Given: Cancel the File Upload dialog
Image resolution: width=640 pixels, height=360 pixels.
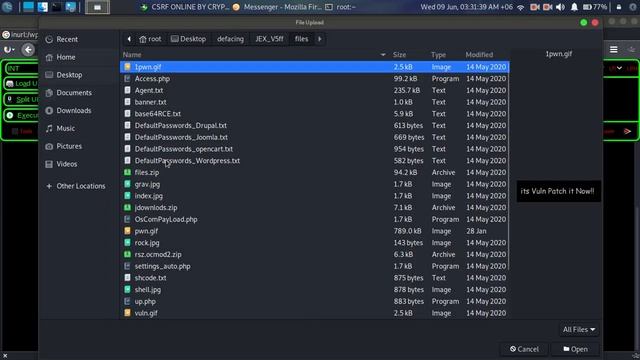Looking at the screenshot, I should [524, 349].
